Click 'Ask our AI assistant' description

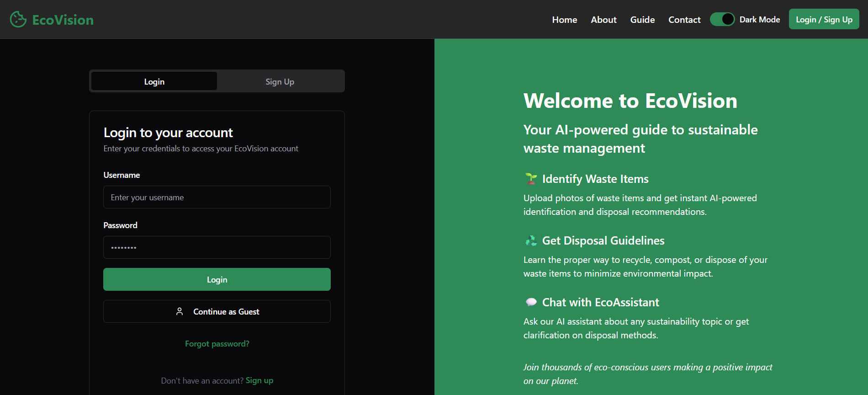[636, 328]
